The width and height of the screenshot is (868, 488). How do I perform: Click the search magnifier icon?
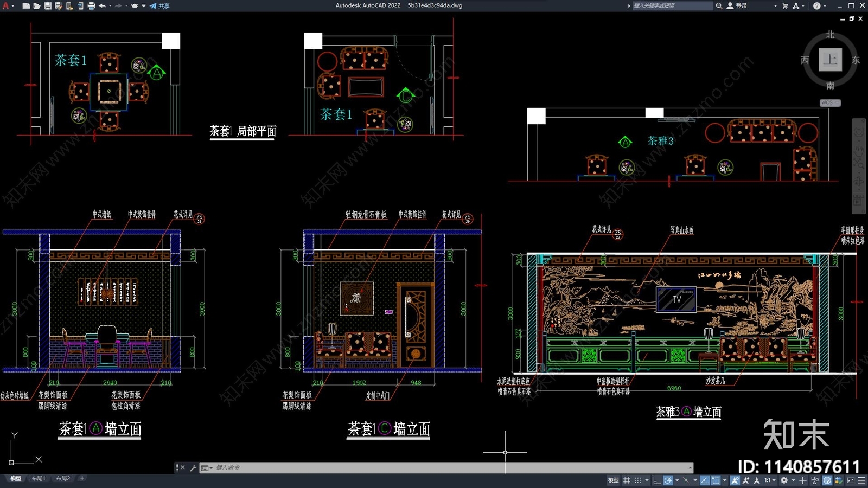click(x=719, y=5)
